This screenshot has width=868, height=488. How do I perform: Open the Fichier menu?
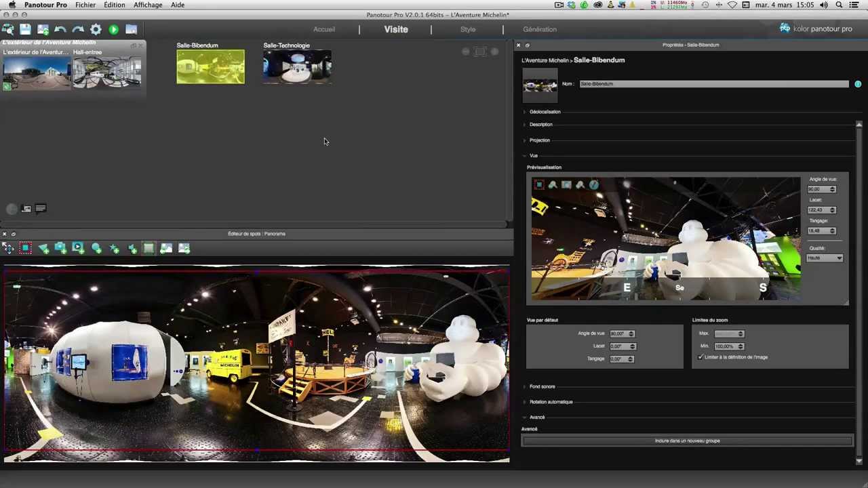coord(85,5)
